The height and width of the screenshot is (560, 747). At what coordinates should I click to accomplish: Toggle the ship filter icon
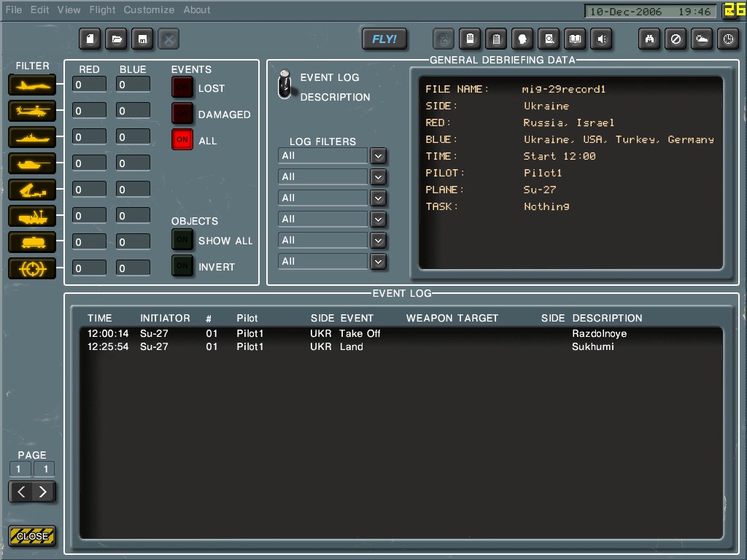[x=32, y=138]
